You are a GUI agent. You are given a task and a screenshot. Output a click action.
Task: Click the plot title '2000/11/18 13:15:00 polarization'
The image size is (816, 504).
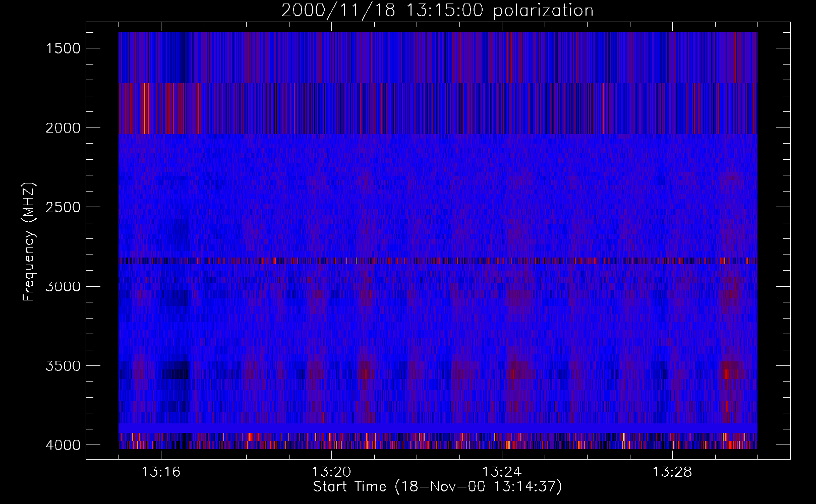pos(437,10)
